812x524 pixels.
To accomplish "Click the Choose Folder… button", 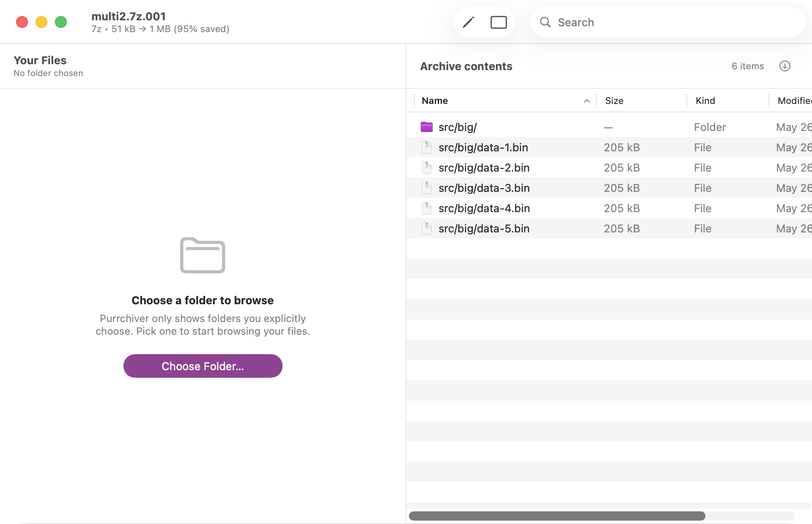I will click(203, 366).
